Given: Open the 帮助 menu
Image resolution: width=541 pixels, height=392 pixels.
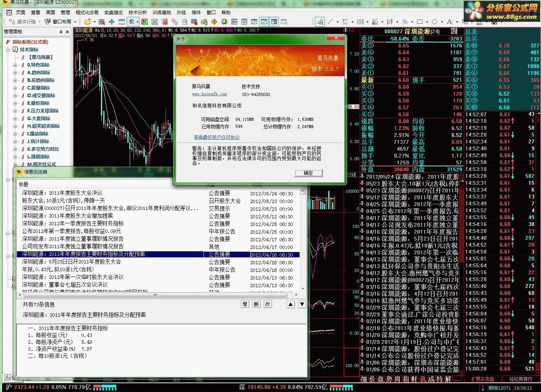Looking at the screenshot, I should pyautogui.click(x=226, y=13).
